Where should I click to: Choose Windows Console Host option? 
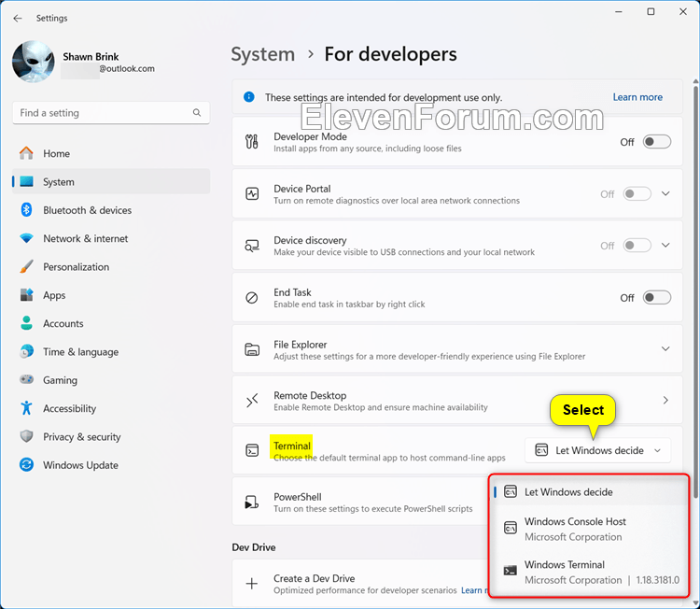[590, 529]
